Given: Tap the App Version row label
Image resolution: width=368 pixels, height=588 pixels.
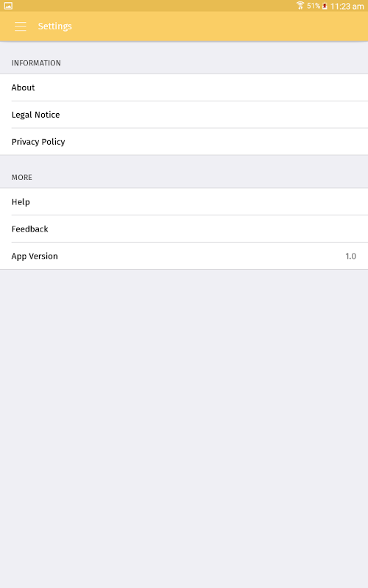Looking at the screenshot, I should pyautogui.click(x=35, y=256).
